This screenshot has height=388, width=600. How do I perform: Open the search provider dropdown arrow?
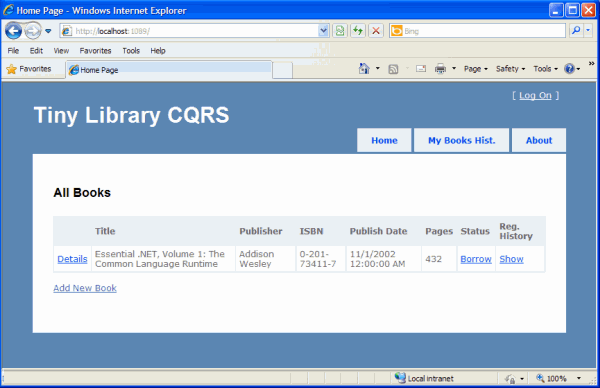[588, 30]
